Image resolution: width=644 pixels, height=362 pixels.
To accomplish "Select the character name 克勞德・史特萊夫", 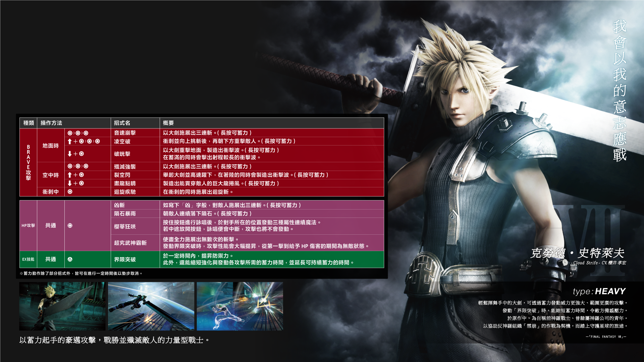I will pos(577,253).
